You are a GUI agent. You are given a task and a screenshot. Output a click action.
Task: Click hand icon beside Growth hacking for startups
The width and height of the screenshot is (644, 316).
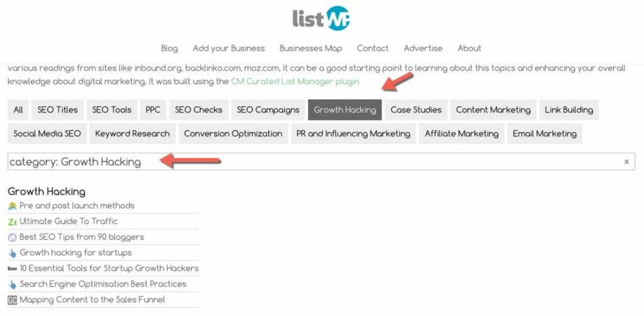(13, 253)
